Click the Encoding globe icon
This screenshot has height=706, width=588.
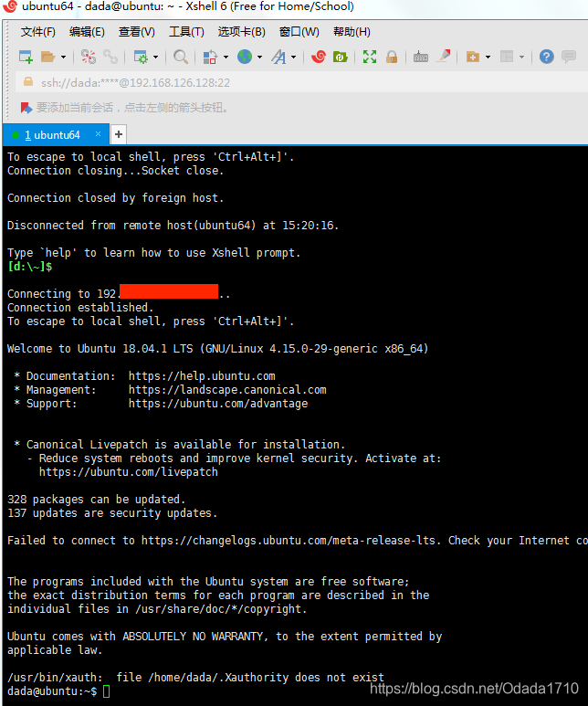click(x=245, y=57)
